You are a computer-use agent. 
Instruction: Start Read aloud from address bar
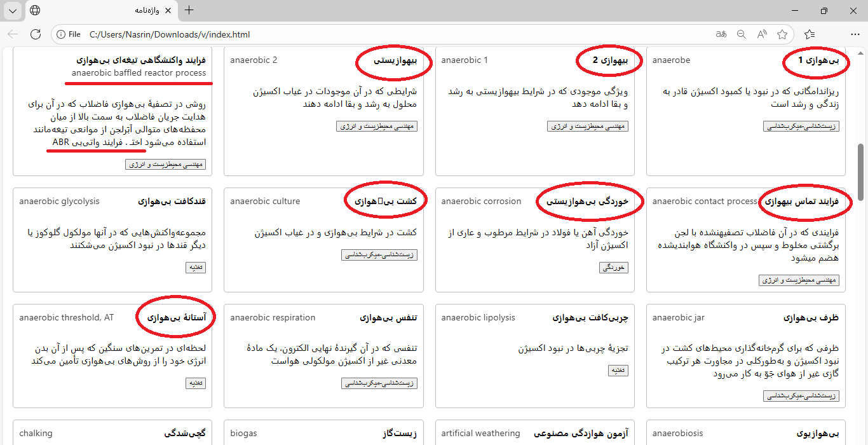click(x=762, y=34)
